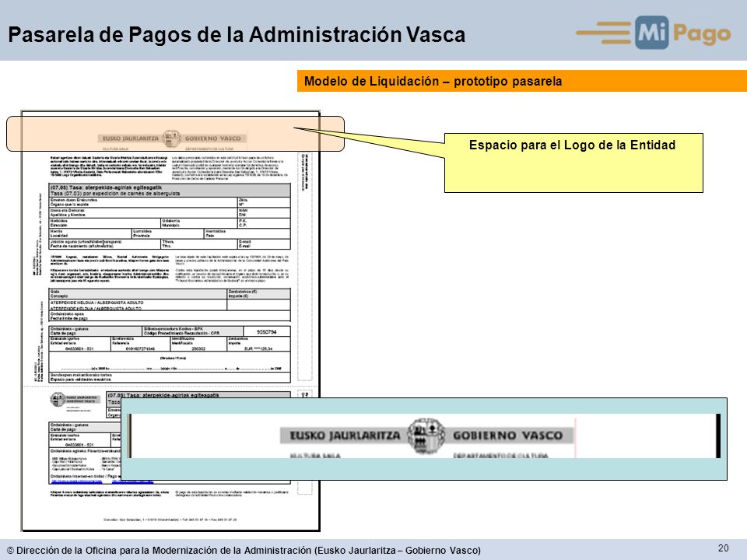Click the Espacio para validación mecánica row
The height and width of the screenshot is (560, 747).
(170, 378)
